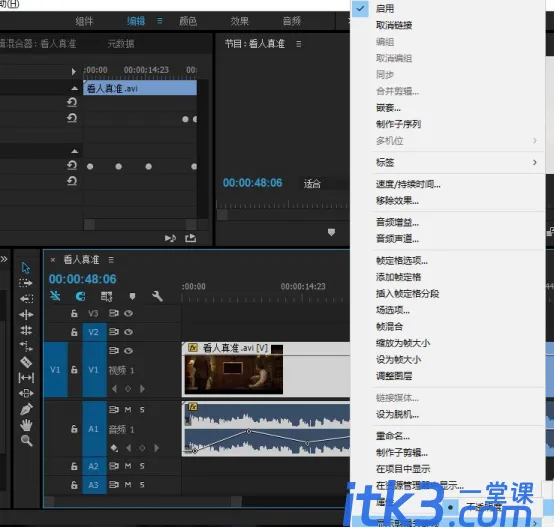This screenshot has width=554, height=528.
Task: Select 看人真准.avi clip bar in effect controls
Action: [140, 88]
